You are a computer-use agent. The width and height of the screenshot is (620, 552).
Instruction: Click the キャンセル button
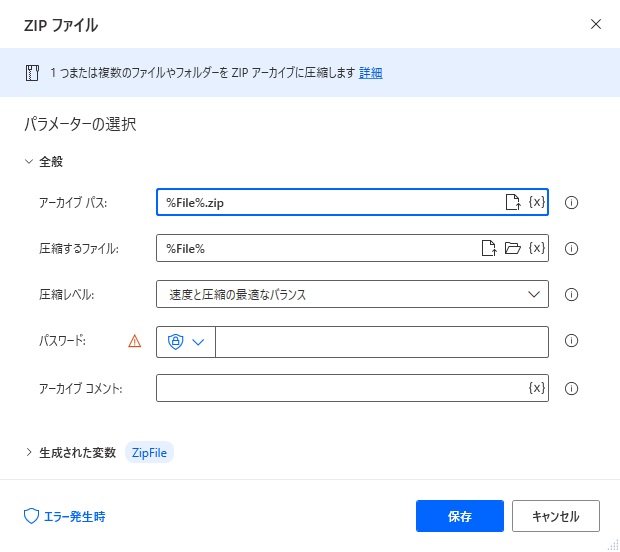tap(556, 516)
